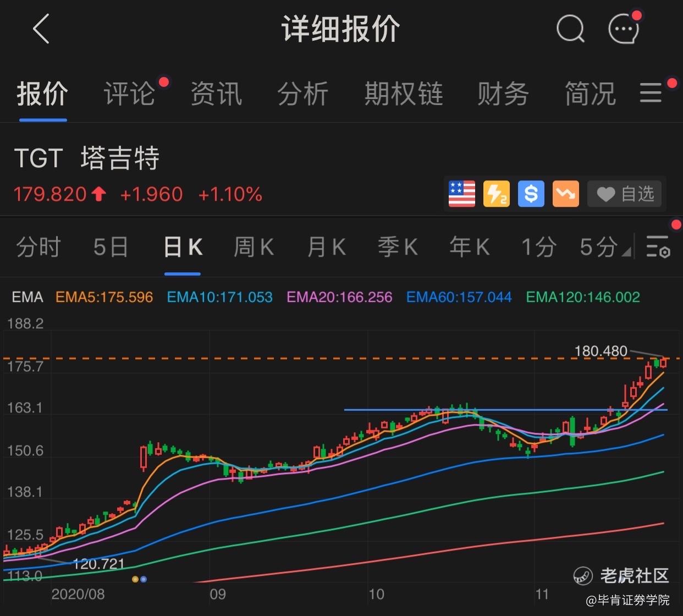Switch to the 期权链 tab
Image resolution: width=683 pixels, height=616 pixels.
[404, 94]
